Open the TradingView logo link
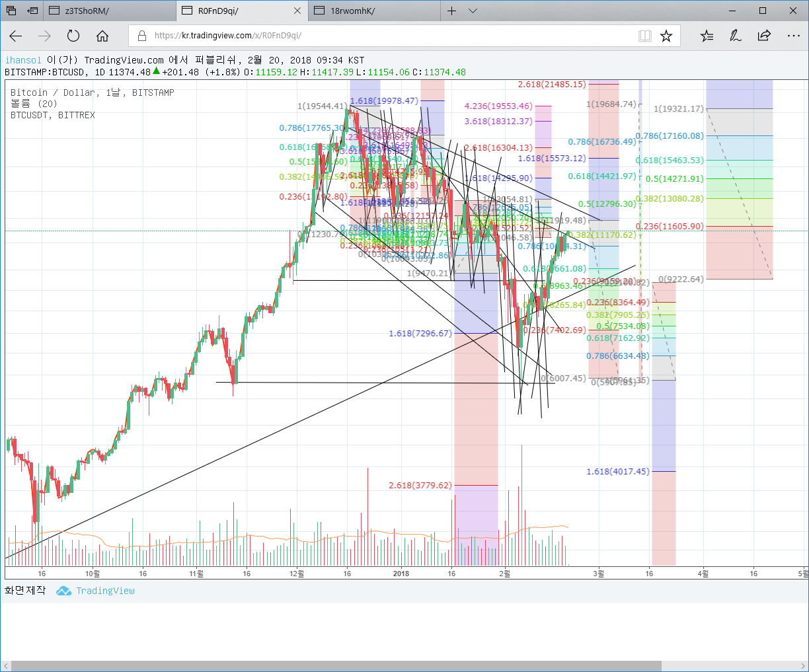 (x=96, y=591)
